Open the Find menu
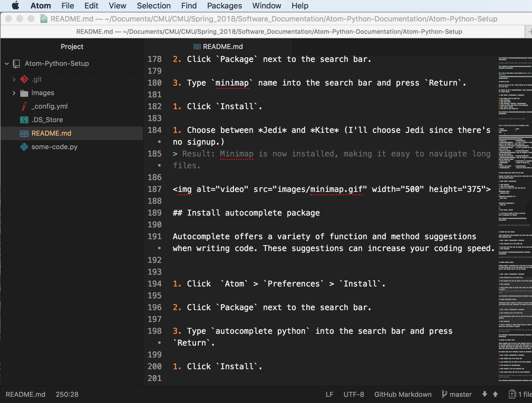Viewport: 532px width, 403px height. coord(189,6)
